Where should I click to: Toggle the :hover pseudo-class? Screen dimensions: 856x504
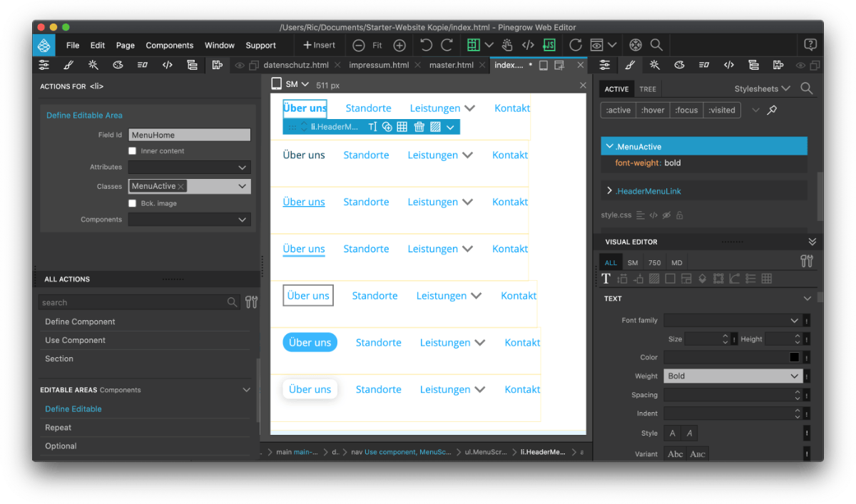[x=653, y=110]
